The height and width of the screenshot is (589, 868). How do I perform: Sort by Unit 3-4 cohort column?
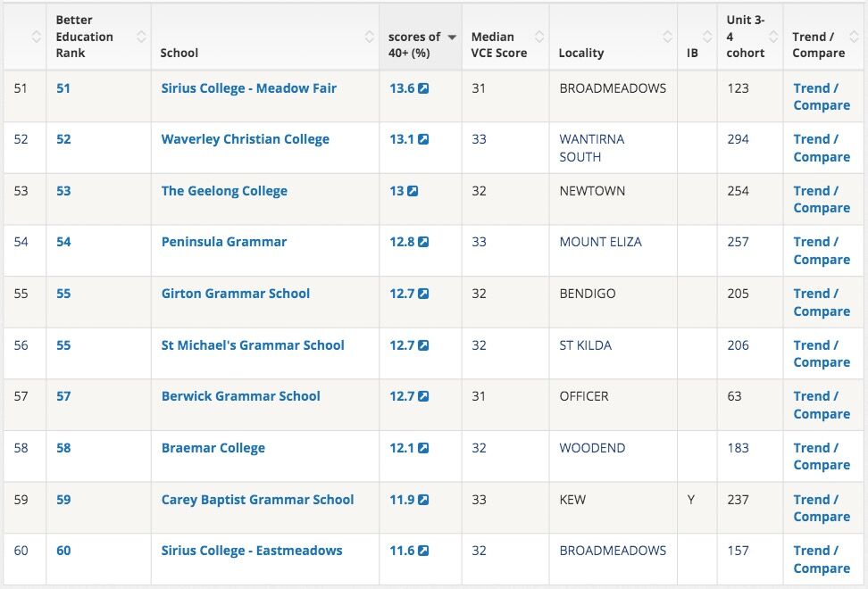point(772,37)
